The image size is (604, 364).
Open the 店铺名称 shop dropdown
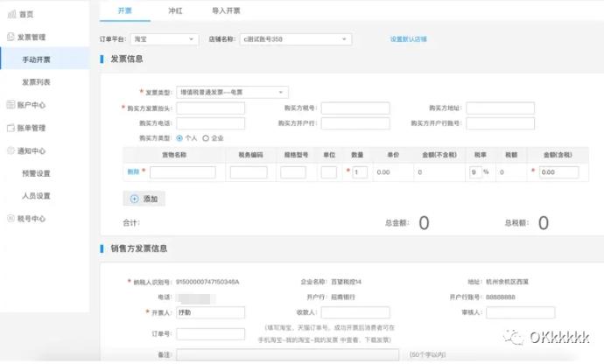296,39
